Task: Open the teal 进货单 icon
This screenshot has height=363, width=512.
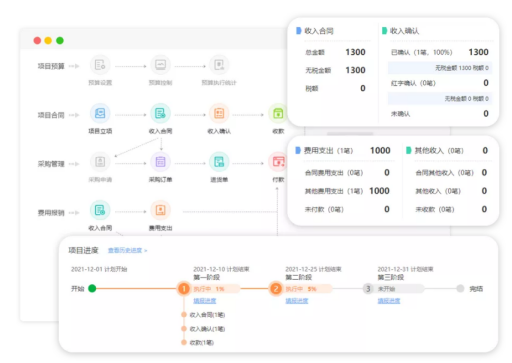Action: (x=219, y=162)
